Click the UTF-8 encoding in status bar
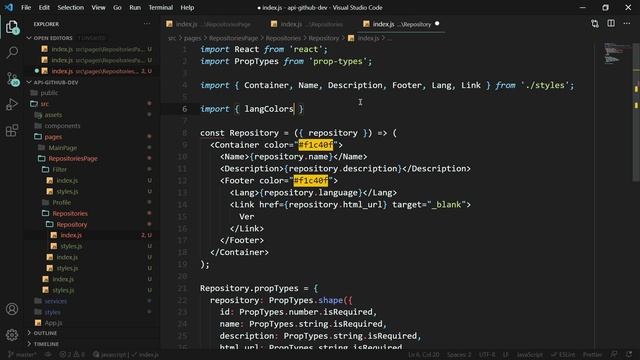640x360 pixels. (487, 355)
